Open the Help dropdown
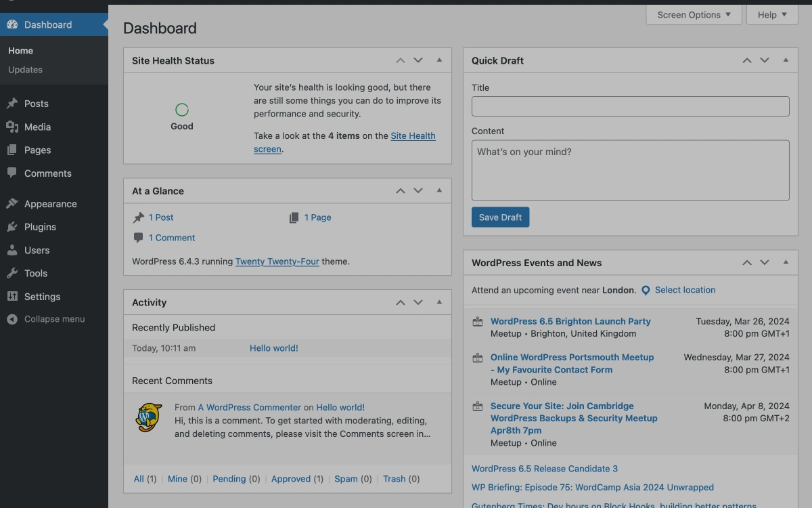812x508 pixels. pos(771,14)
